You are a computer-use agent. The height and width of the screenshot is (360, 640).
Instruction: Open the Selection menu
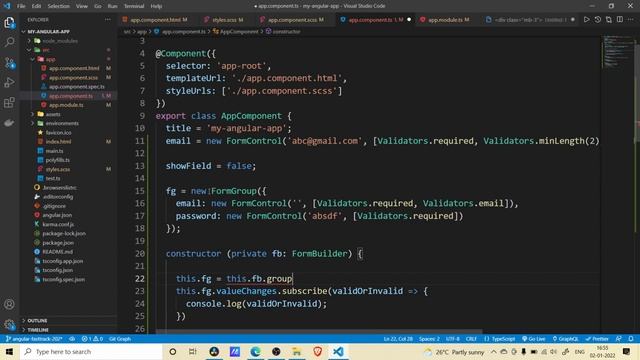[x=59, y=6]
